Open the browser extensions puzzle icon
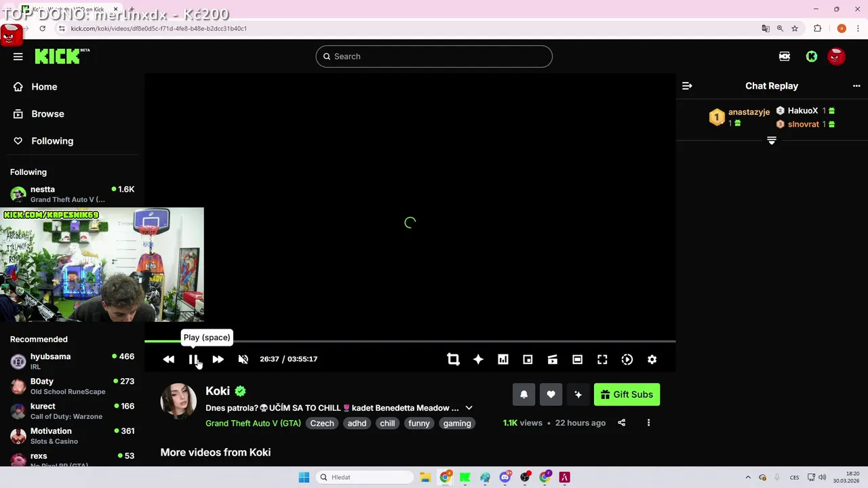This screenshot has width=868, height=488. coord(818,28)
